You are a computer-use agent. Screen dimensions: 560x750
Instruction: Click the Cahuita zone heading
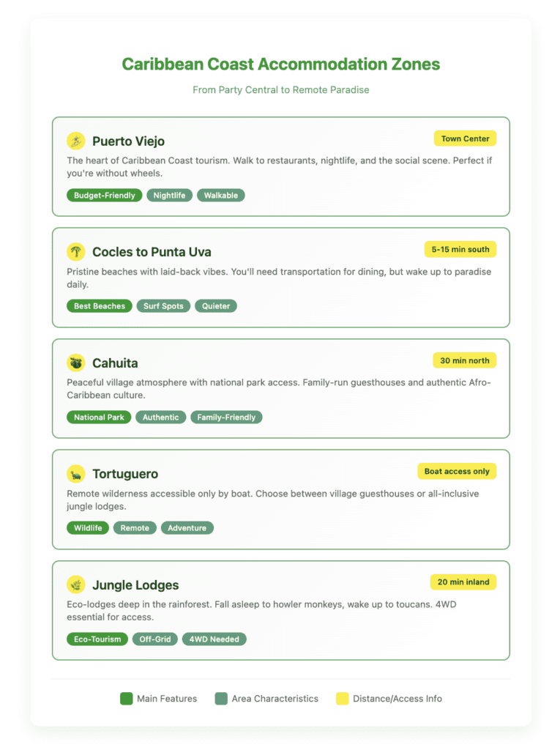(115, 363)
